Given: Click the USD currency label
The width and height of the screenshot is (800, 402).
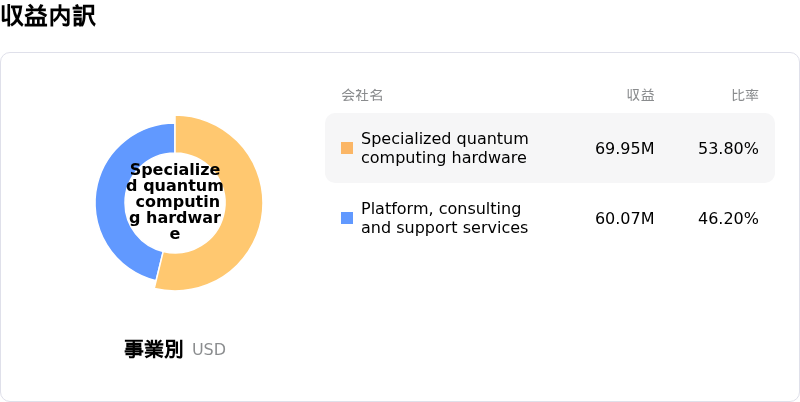Looking at the screenshot, I should pos(209,350).
